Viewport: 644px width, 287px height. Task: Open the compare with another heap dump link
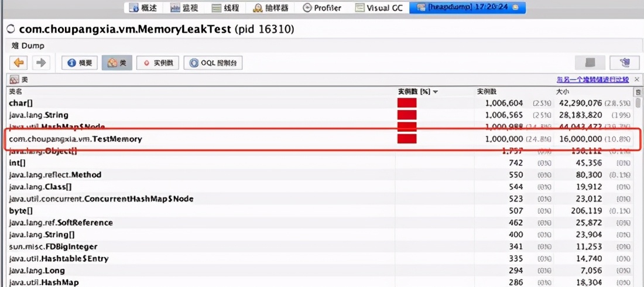[592, 79]
